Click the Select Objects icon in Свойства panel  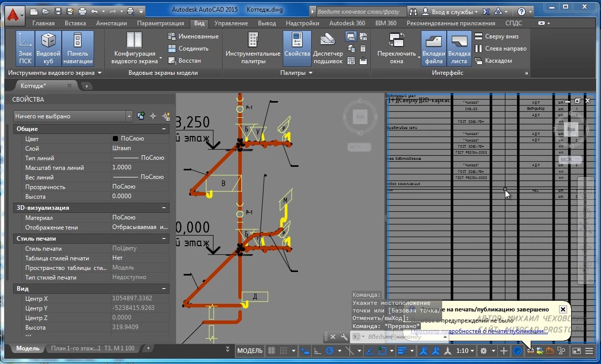[x=153, y=116]
